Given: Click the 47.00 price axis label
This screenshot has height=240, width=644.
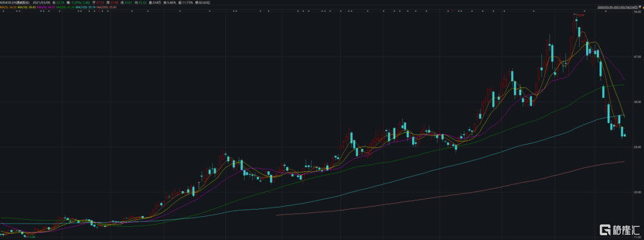Looking at the screenshot, I should [x=638, y=57].
